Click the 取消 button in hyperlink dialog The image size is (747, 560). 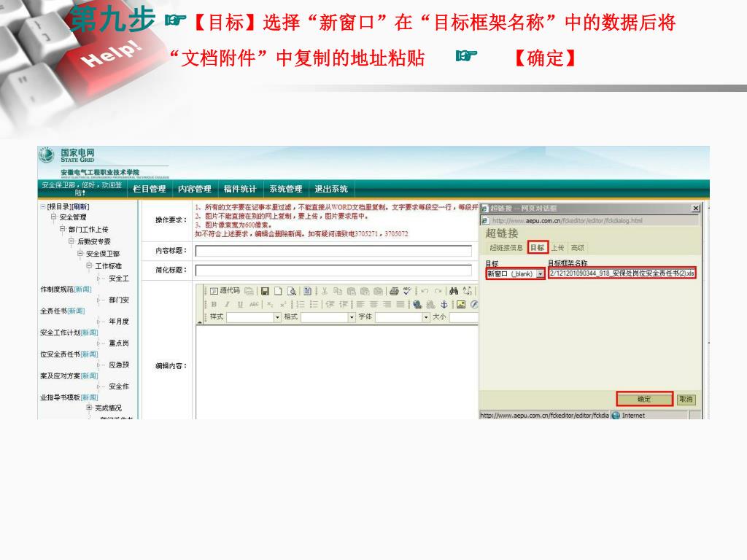pyautogui.click(x=686, y=399)
